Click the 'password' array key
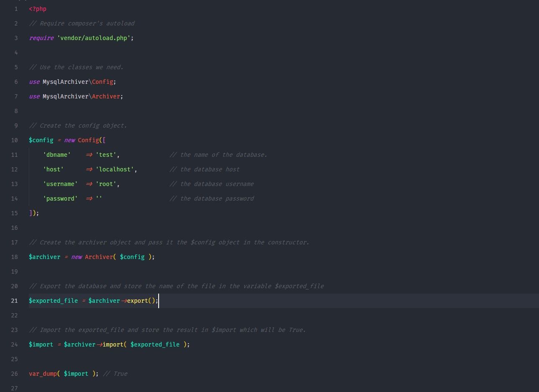The width and height of the screenshot is (539, 392). [x=61, y=199]
